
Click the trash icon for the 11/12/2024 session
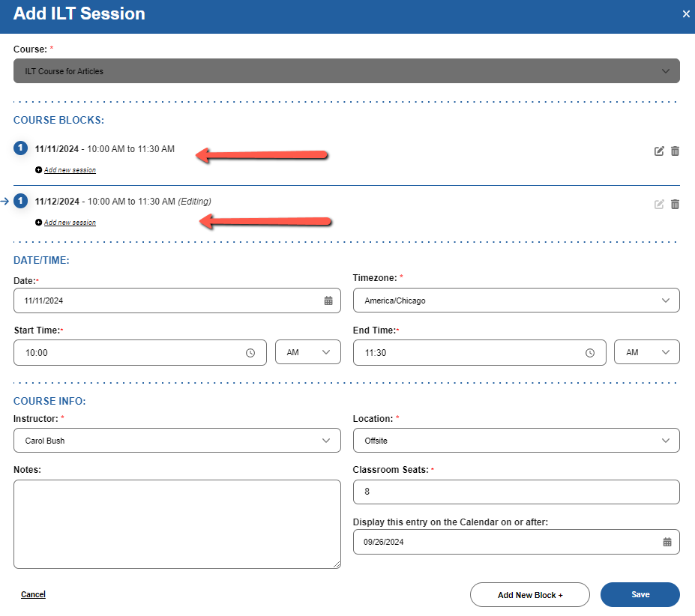coord(675,203)
